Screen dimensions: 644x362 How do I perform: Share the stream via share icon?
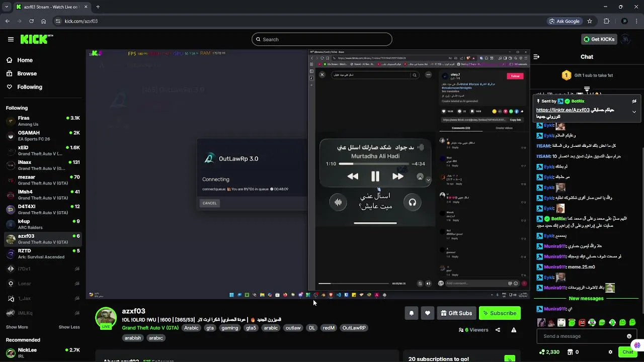point(498,330)
